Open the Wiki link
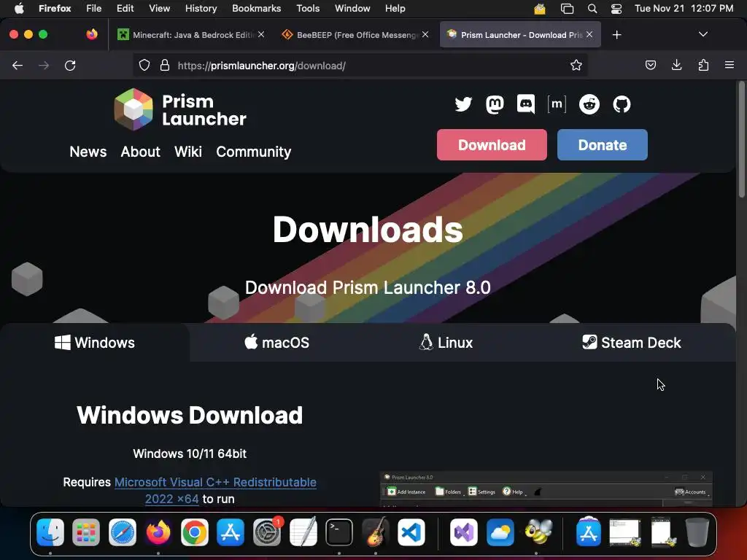Viewport: 747px width, 560px height. [188, 152]
